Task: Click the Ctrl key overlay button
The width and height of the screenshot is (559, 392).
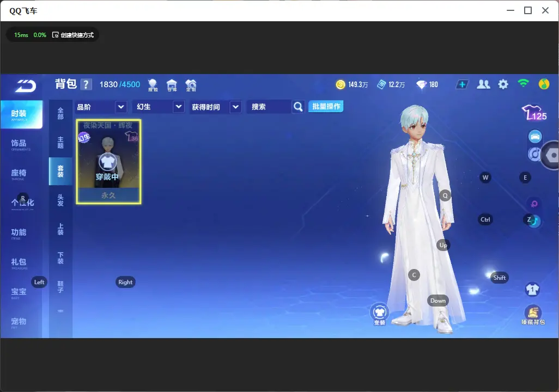Action: pyautogui.click(x=485, y=219)
